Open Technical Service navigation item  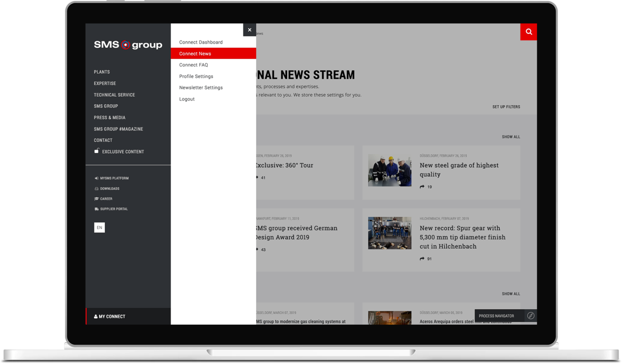tap(114, 95)
